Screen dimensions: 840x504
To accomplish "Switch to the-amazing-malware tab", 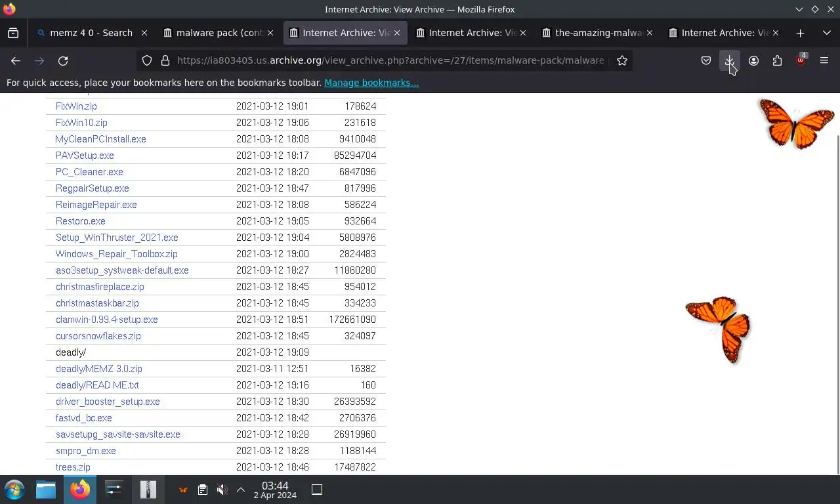I will 598,33.
